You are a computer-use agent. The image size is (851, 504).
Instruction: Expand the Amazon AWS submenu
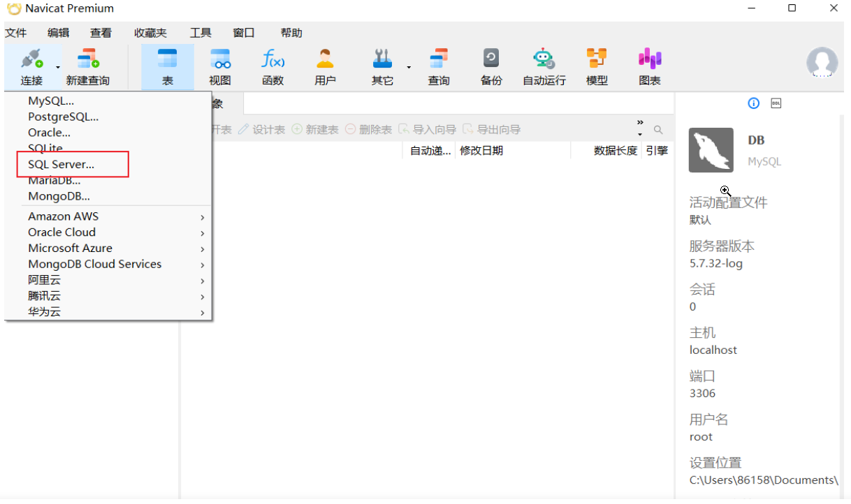click(108, 216)
